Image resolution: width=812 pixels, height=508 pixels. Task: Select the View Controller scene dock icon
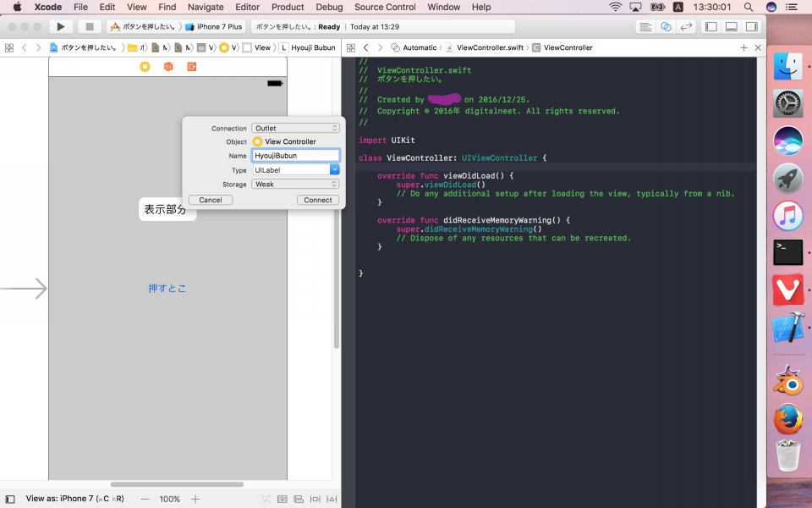pyautogui.click(x=145, y=67)
